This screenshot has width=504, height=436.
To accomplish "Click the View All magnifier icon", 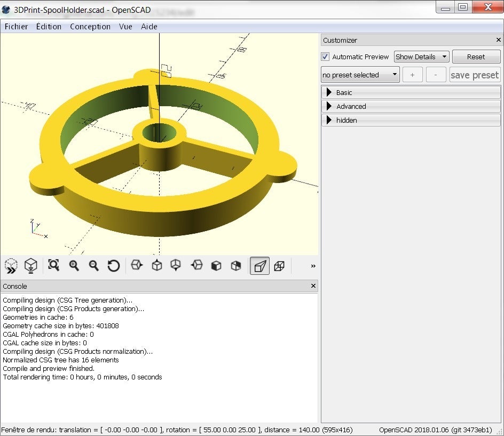I will (x=53, y=265).
